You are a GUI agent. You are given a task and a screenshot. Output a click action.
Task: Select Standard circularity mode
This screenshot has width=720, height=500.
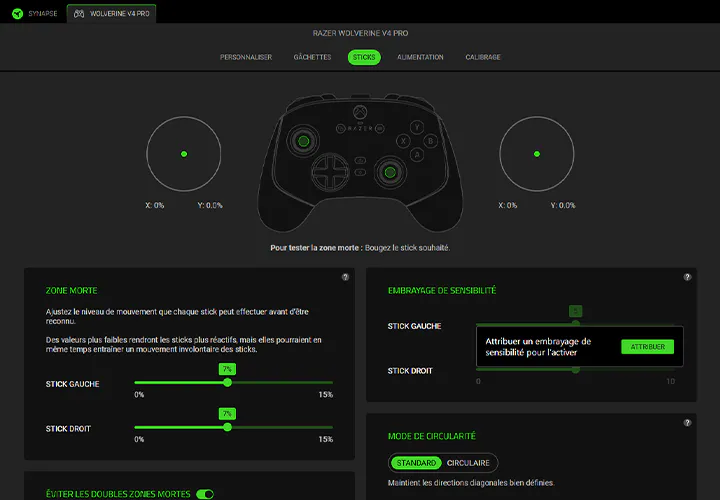point(416,463)
